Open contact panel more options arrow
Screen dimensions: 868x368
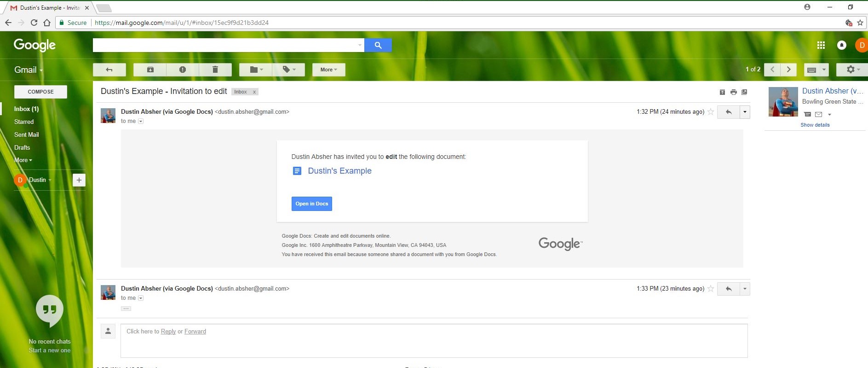click(829, 115)
